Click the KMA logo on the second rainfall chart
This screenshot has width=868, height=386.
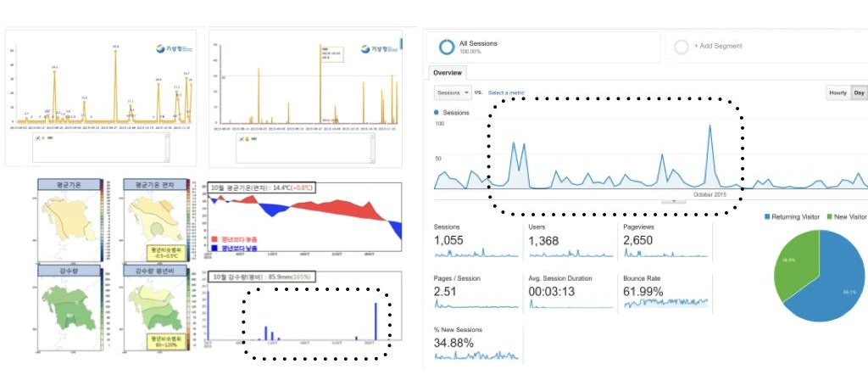coord(379,48)
